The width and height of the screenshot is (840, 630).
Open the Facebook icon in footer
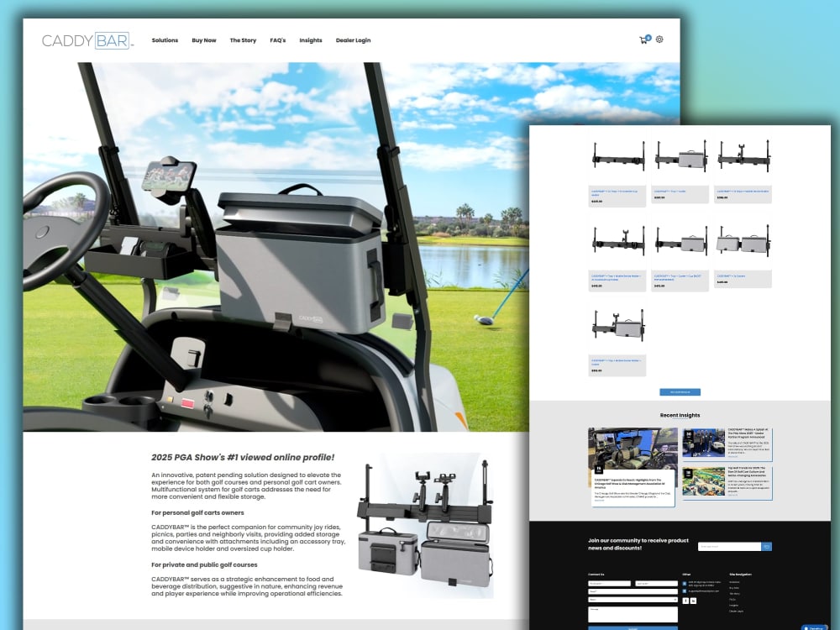[x=685, y=601]
